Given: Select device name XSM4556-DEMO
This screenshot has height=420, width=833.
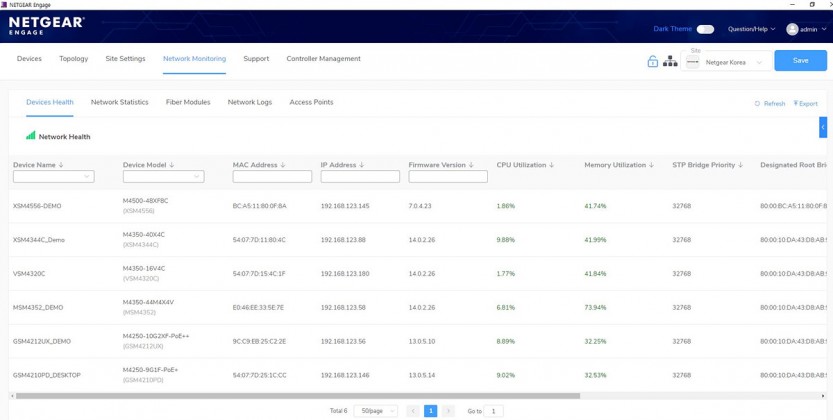Looking at the screenshot, I should click(37, 206).
